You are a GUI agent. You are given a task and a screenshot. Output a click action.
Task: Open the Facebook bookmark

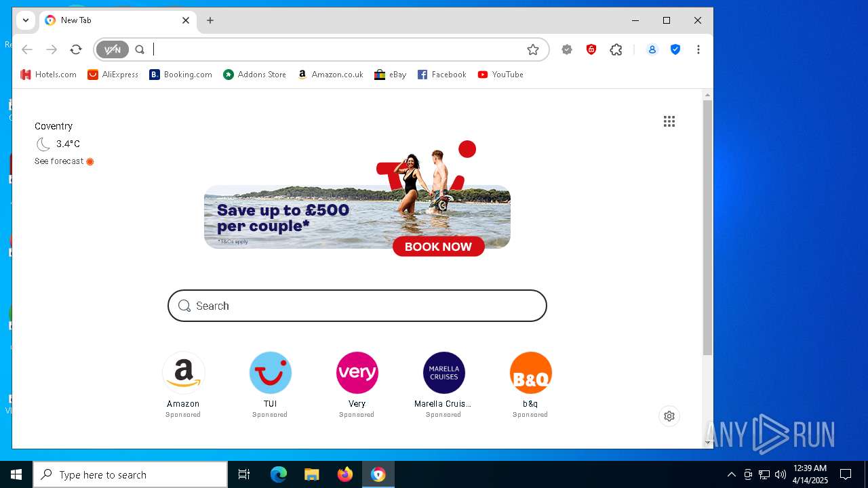tap(441, 75)
